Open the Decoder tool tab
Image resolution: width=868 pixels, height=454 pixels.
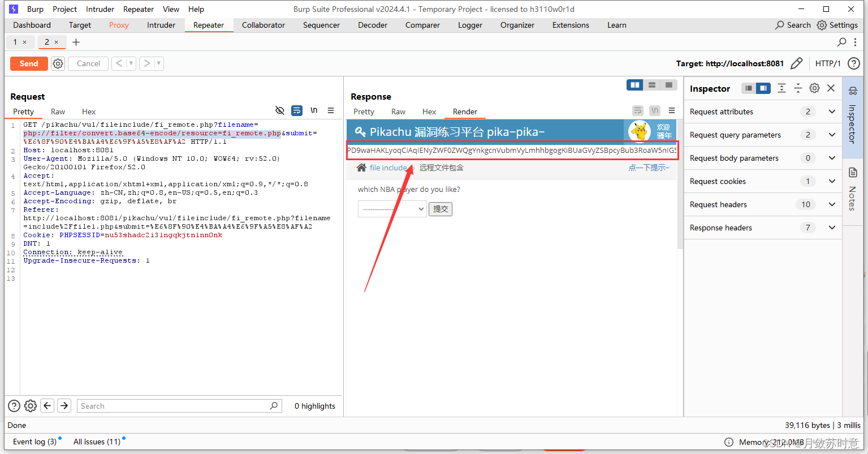373,25
